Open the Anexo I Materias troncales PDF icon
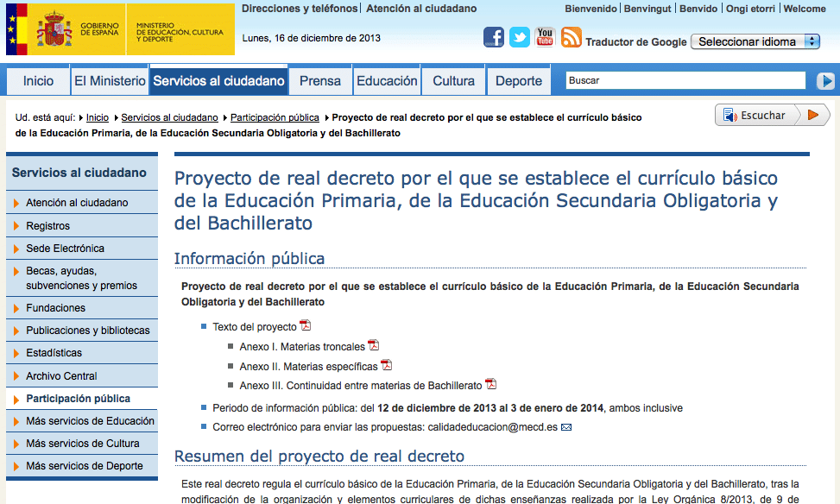 374,345
